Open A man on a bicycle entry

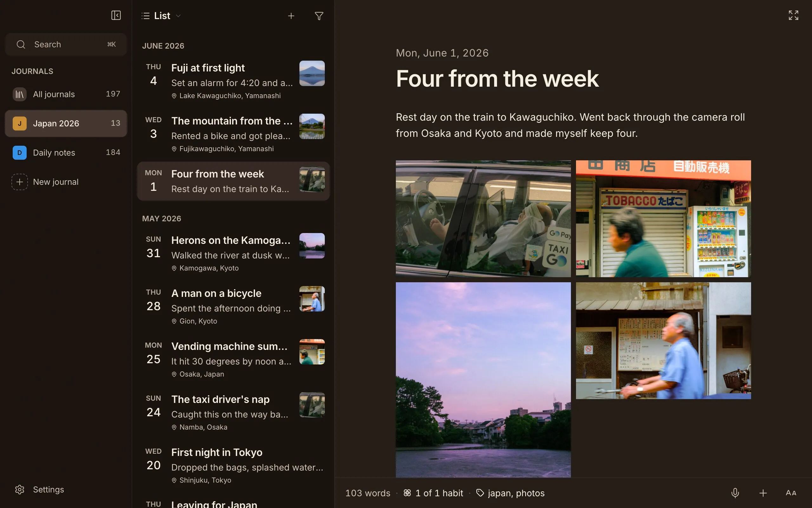pyautogui.click(x=233, y=306)
